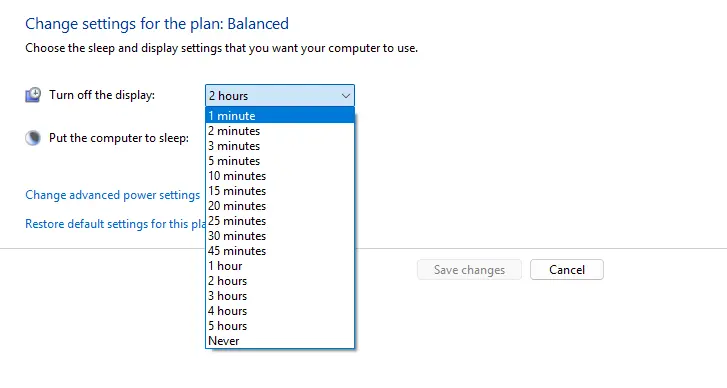Choose 45 minutes in the list
This screenshot has width=727, height=388.
(x=280, y=251)
